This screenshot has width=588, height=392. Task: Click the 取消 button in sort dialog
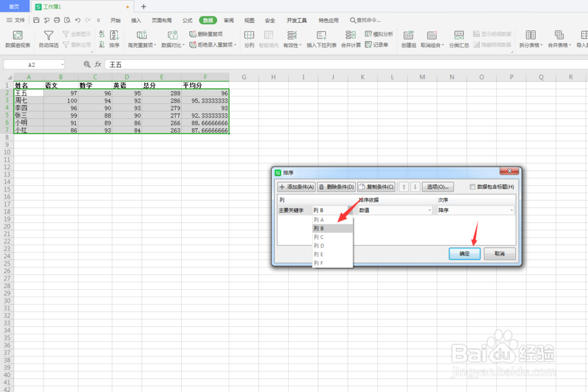click(499, 254)
